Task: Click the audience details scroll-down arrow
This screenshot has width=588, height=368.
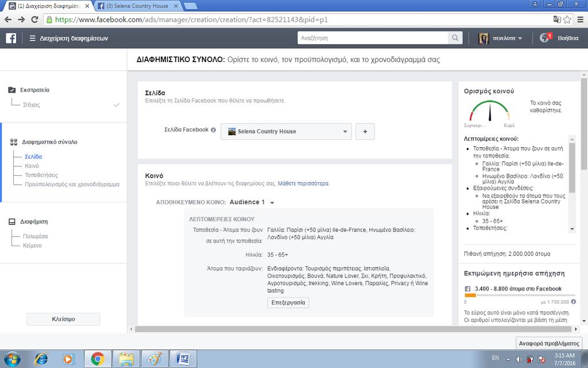Action: [x=572, y=229]
